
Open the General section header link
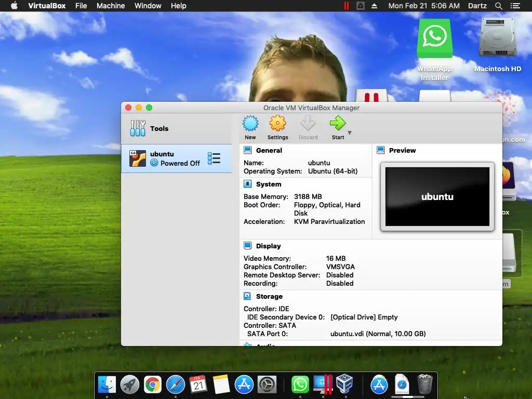[x=269, y=150]
